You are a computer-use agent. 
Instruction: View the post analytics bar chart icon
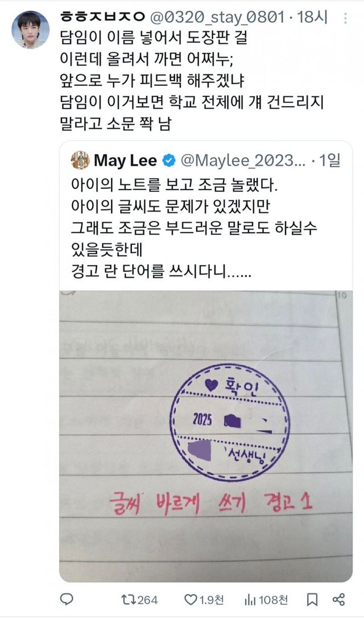tap(250, 600)
